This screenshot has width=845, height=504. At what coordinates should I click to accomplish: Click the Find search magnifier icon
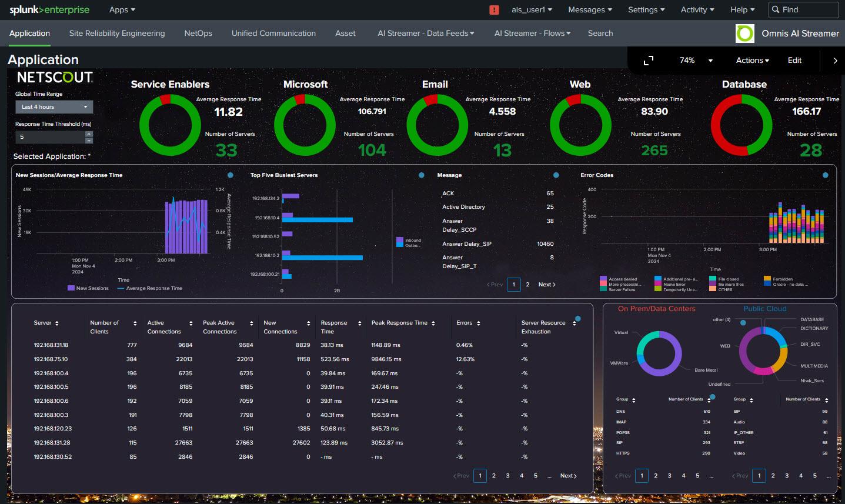pyautogui.click(x=776, y=10)
